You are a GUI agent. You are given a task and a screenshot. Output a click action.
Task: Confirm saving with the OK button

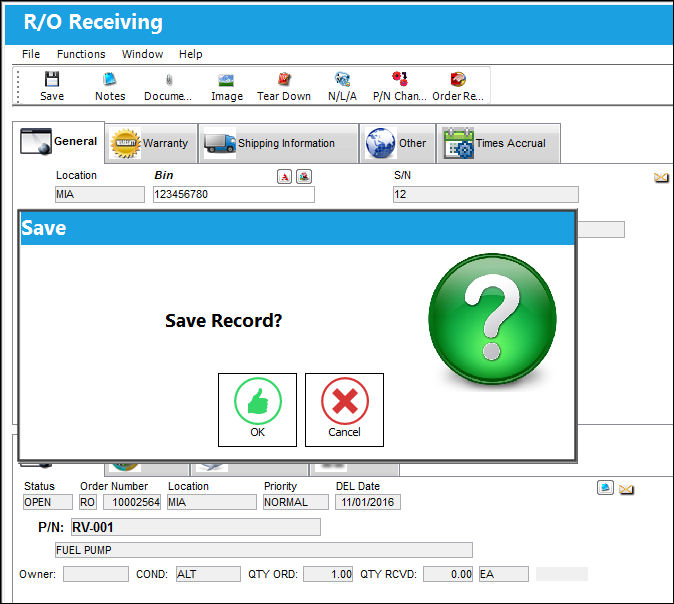click(x=257, y=410)
